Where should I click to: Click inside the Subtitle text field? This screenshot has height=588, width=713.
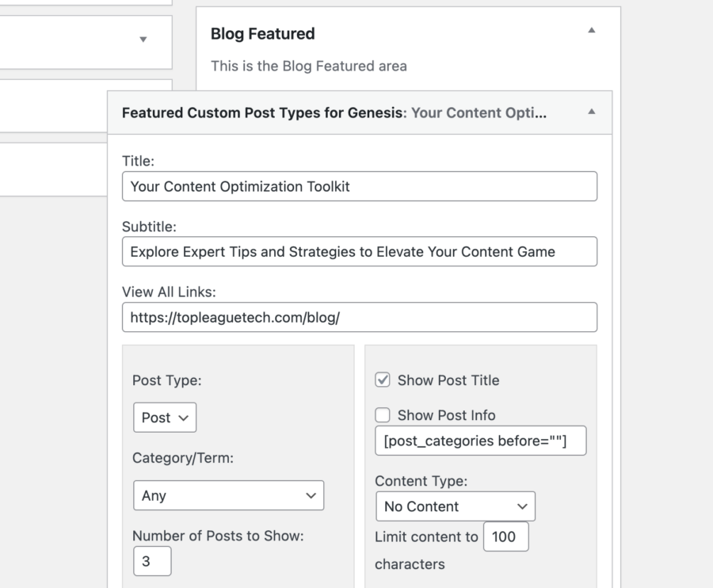(x=360, y=251)
